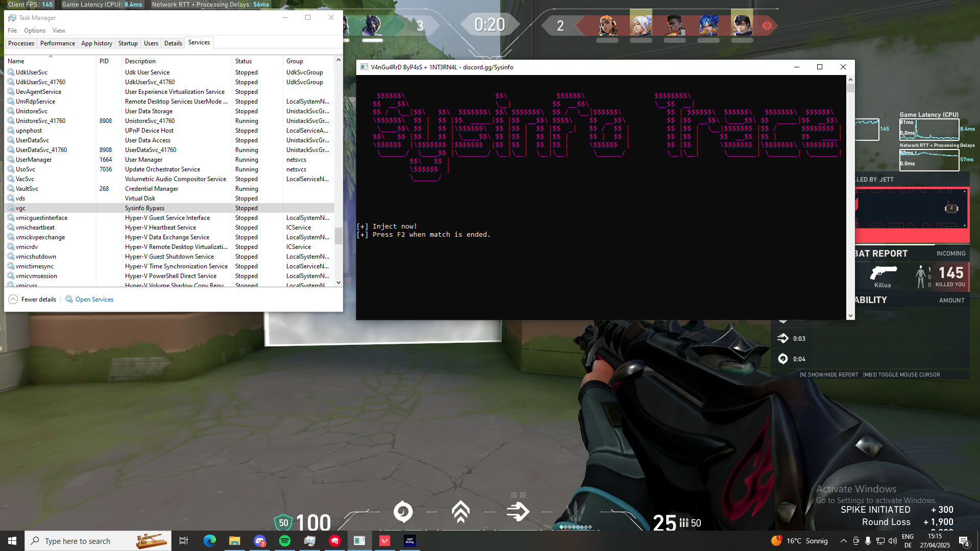Click the Task Manager title bar icon
The width and height of the screenshot is (980, 551).
point(12,18)
